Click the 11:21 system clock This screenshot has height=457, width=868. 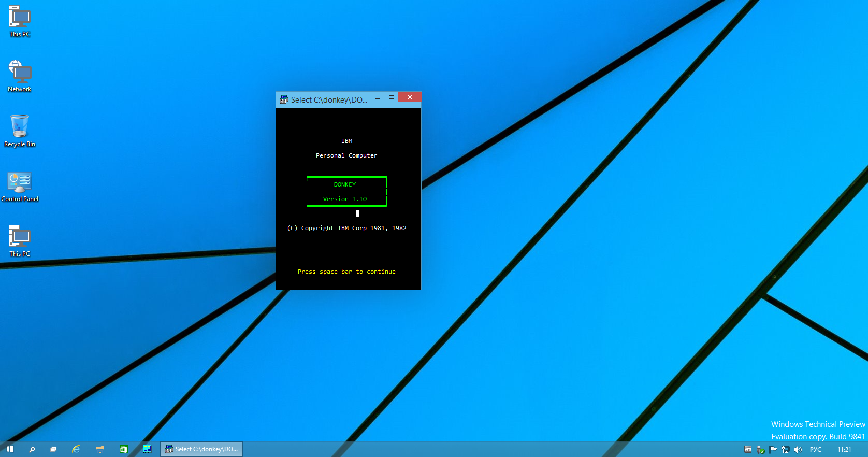[x=844, y=449]
